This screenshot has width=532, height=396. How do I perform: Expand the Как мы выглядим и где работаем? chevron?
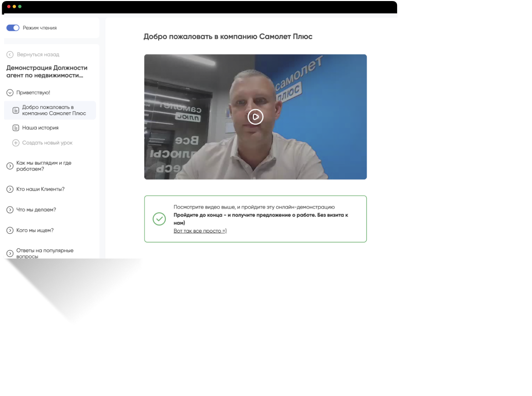10,166
